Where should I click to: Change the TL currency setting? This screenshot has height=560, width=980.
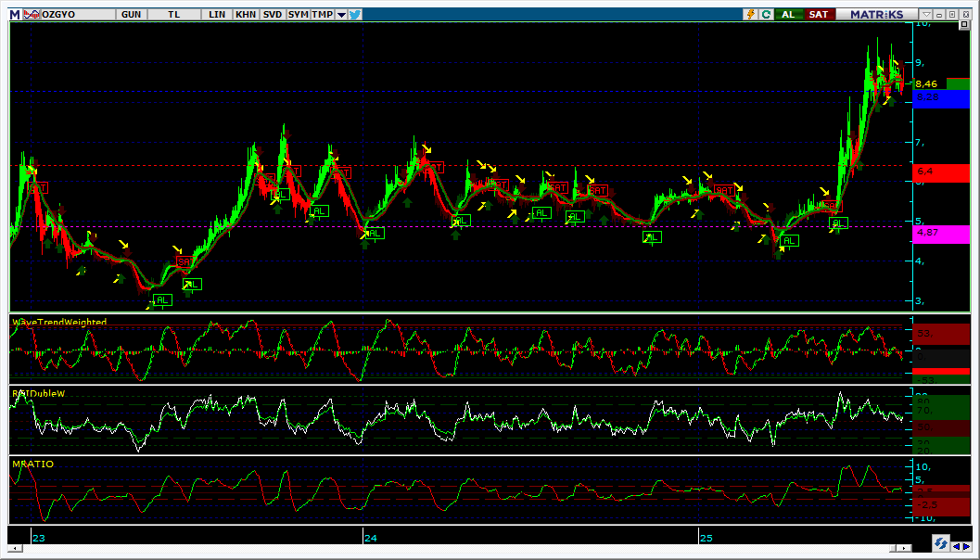coord(173,14)
